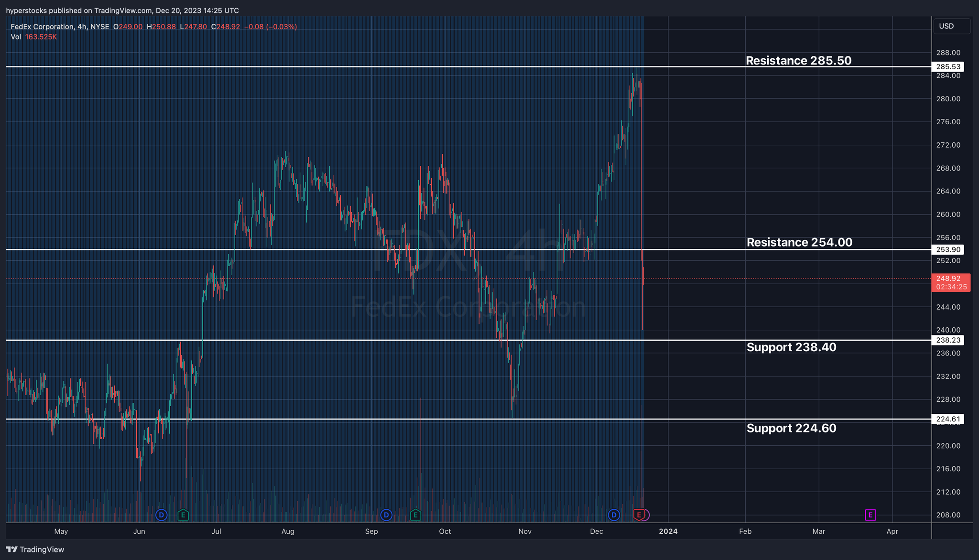Viewport: 979px width, 560px height.
Task: Click the December dividend D marker
Action: click(x=613, y=515)
